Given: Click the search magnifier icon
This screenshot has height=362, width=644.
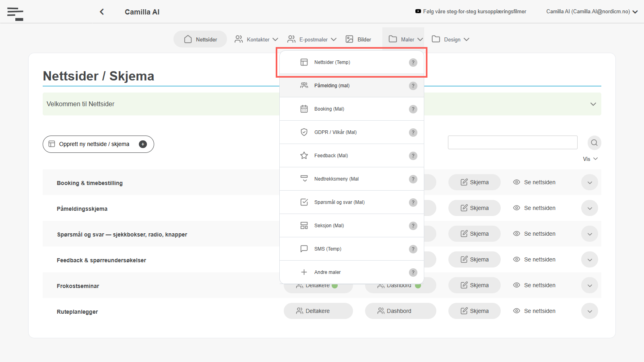Looking at the screenshot, I should (x=594, y=143).
